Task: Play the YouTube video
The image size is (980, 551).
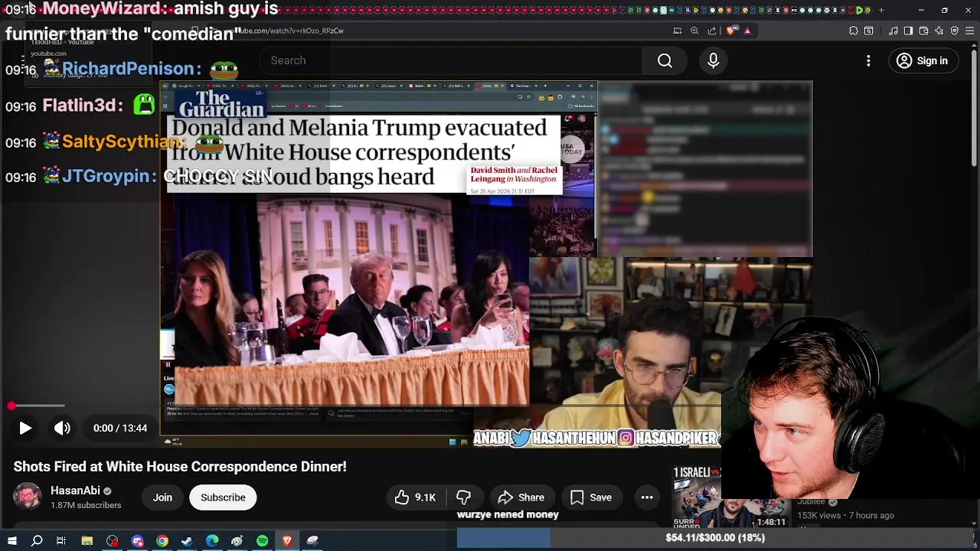Action: [24, 429]
